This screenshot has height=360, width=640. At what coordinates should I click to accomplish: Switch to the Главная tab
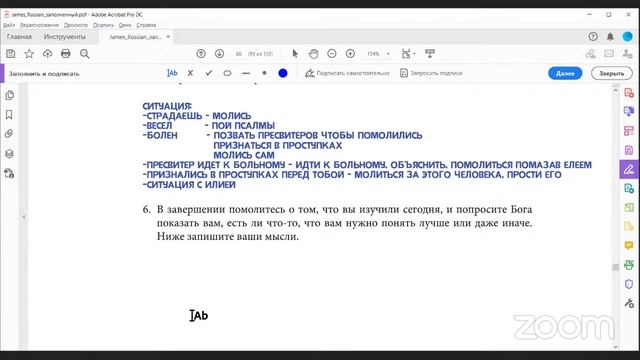click(x=19, y=37)
